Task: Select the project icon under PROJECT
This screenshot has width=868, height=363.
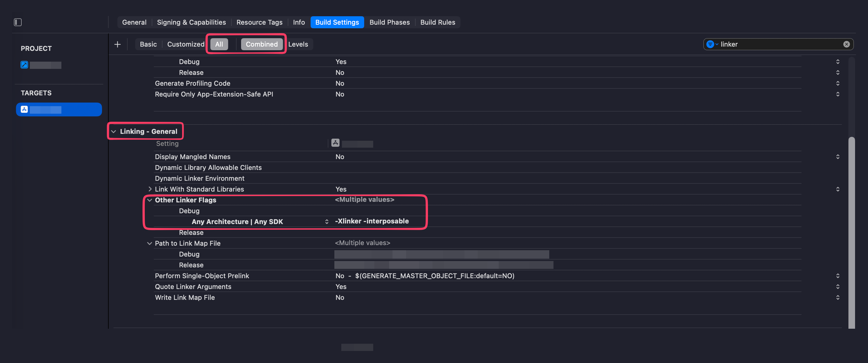Action: tap(24, 65)
